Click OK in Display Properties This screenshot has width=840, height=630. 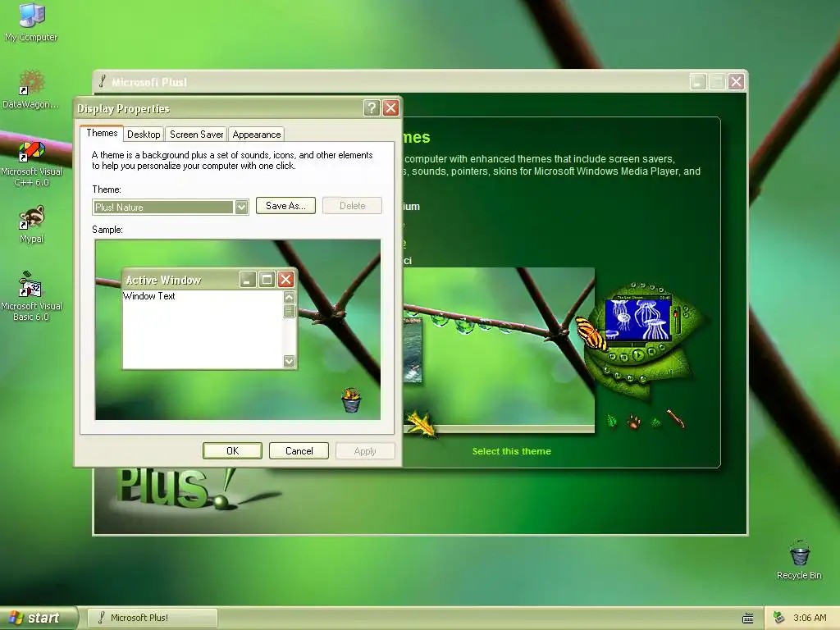tap(232, 451)
